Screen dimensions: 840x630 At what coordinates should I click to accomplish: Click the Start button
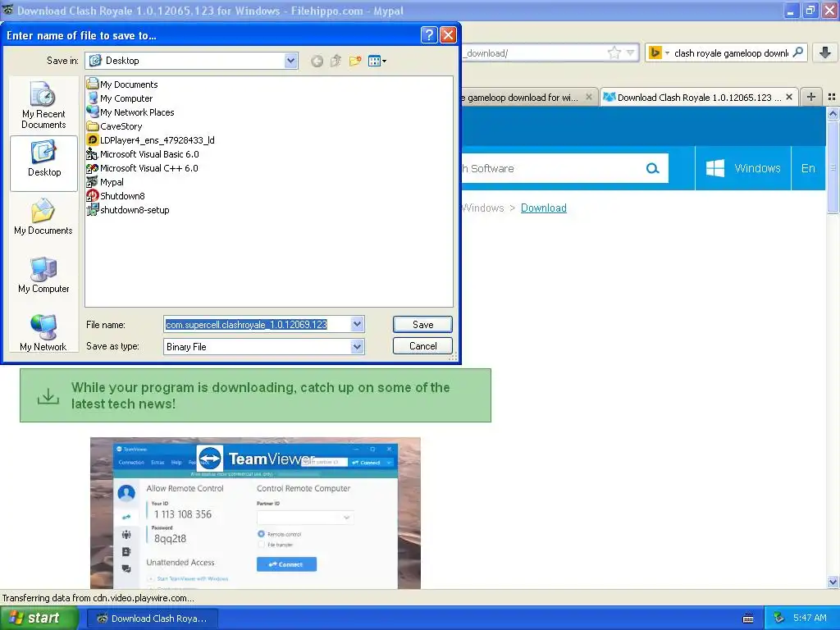38,619
